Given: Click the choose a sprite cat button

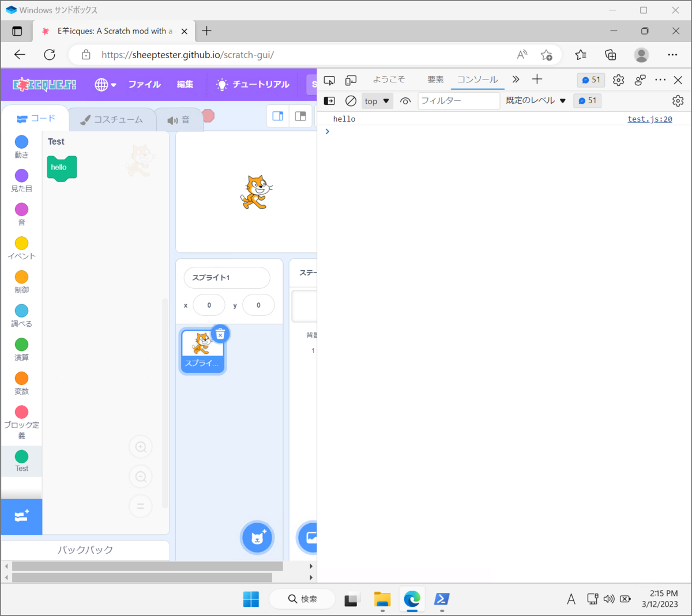Looking at the screenshot, I should click(x=257, y=538).
